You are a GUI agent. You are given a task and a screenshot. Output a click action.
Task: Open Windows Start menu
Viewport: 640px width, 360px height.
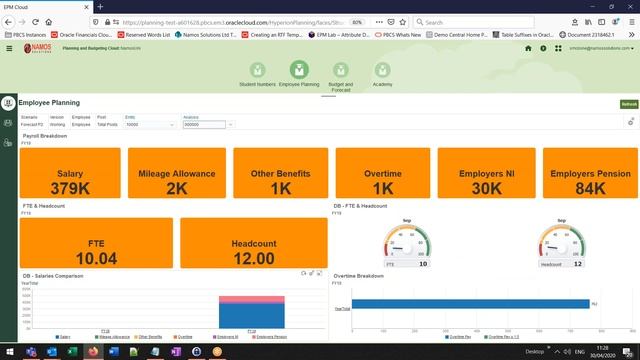(9, 351)
